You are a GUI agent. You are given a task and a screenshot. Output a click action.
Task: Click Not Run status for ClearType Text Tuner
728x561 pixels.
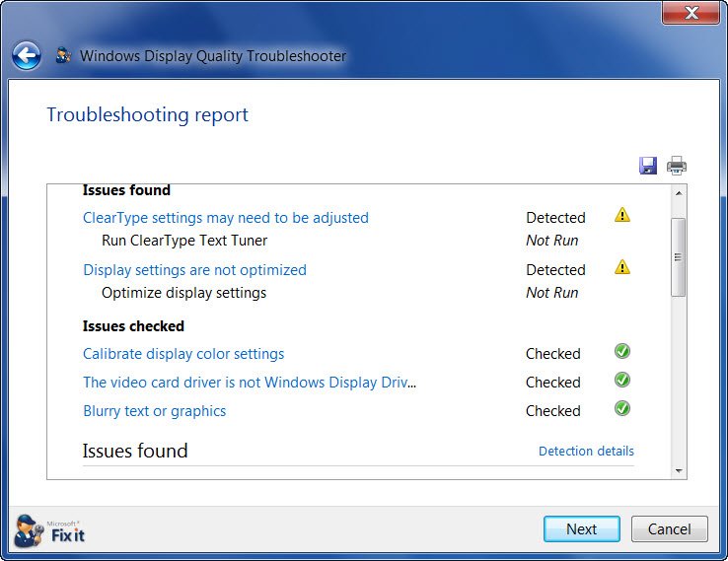[552, 241]
